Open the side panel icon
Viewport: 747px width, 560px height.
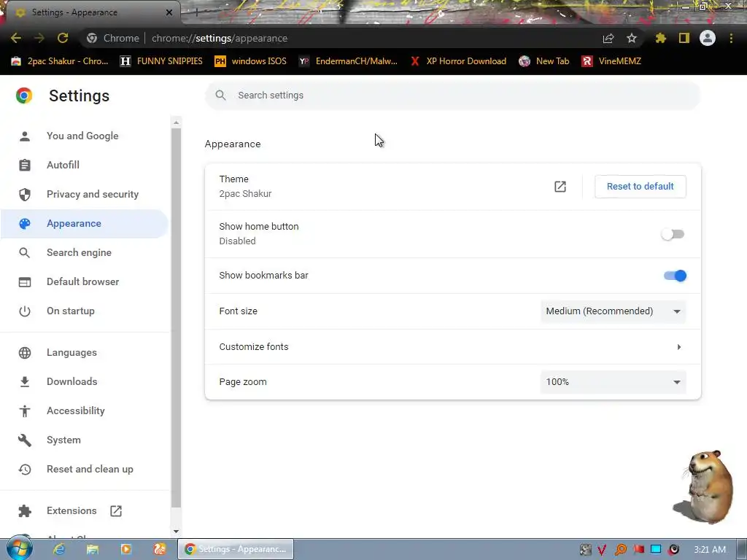[x=684, y=38]
